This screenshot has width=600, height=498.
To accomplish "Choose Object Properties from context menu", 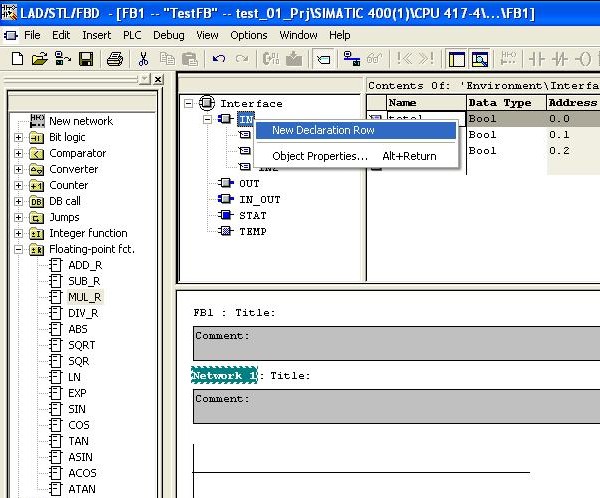I will click(x=356, y=156).
